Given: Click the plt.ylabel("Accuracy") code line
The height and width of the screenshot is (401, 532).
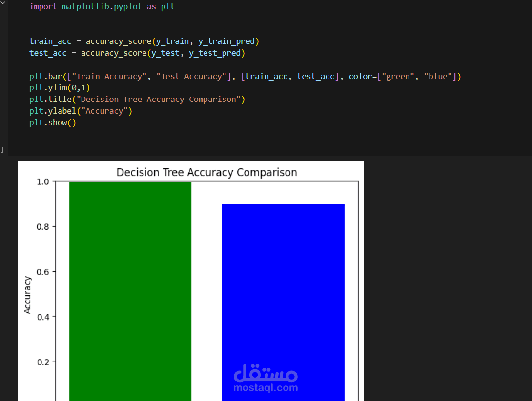Looking at the screenshot, I should (81, 111).
